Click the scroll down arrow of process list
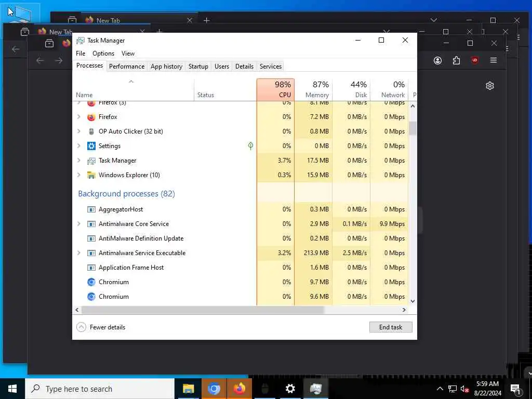 click(413, 301)
